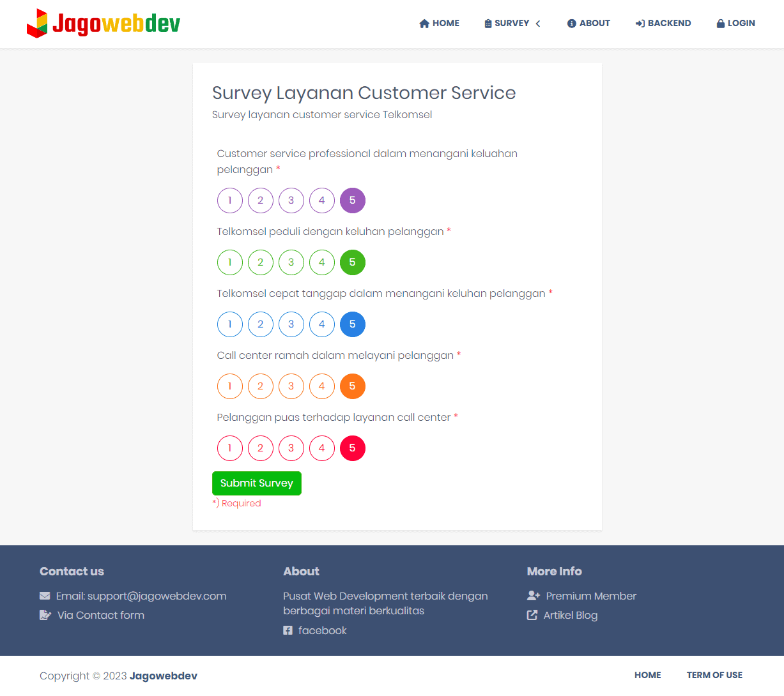Open the BACKEND menu item
This screenshot has width=784, height=696.
coord(663,24)
